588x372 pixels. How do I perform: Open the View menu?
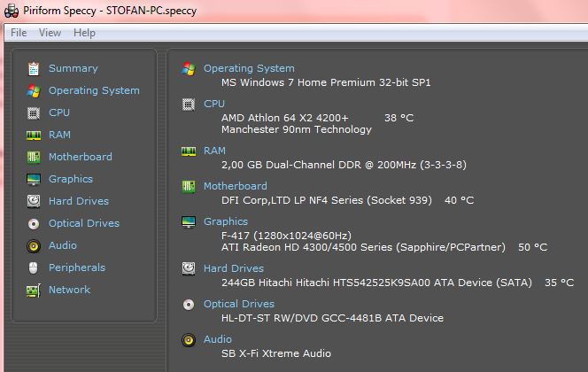50,33
